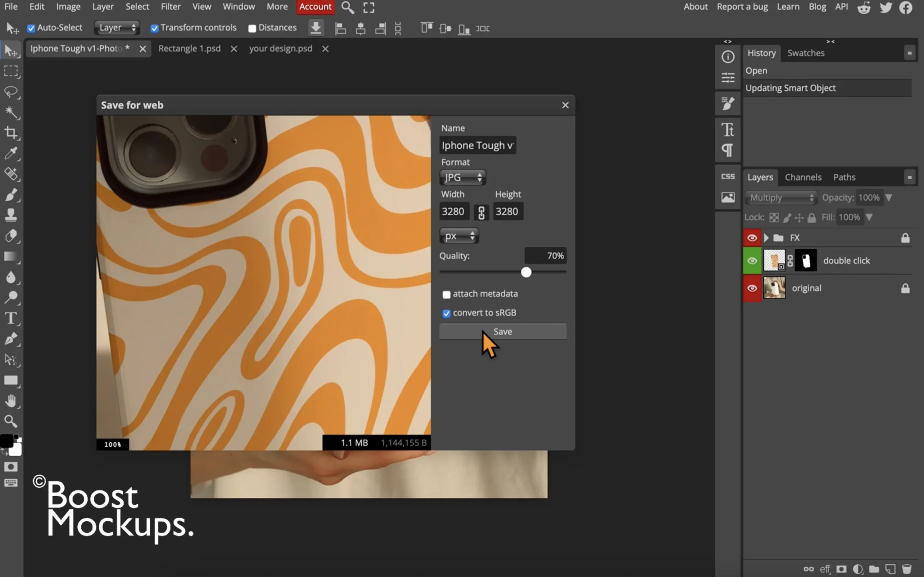This screenshot has height=577, width=924.
Task: Uncheck convert to sRGB
Action: click(x=446, y=313)
